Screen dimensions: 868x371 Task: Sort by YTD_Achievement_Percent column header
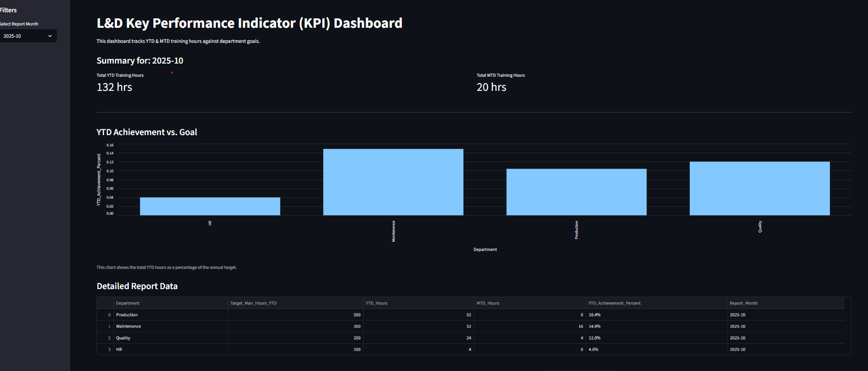(x=656, y=303)
